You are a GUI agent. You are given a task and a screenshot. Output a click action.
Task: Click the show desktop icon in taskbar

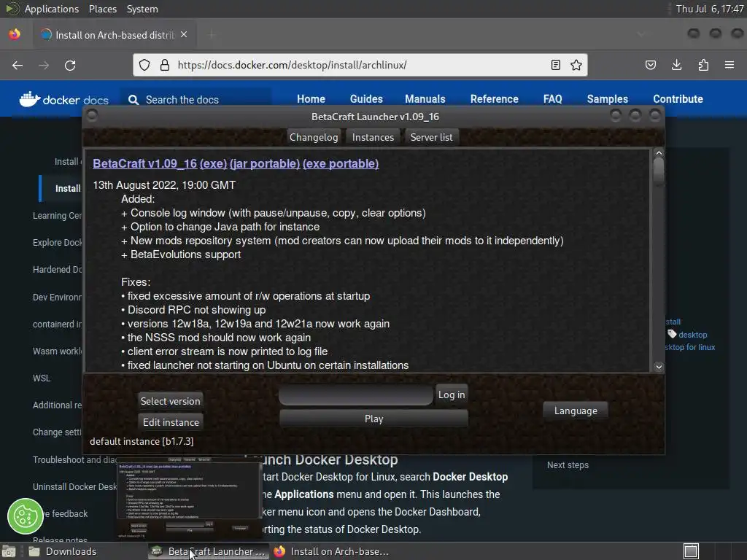pos(9,551)
